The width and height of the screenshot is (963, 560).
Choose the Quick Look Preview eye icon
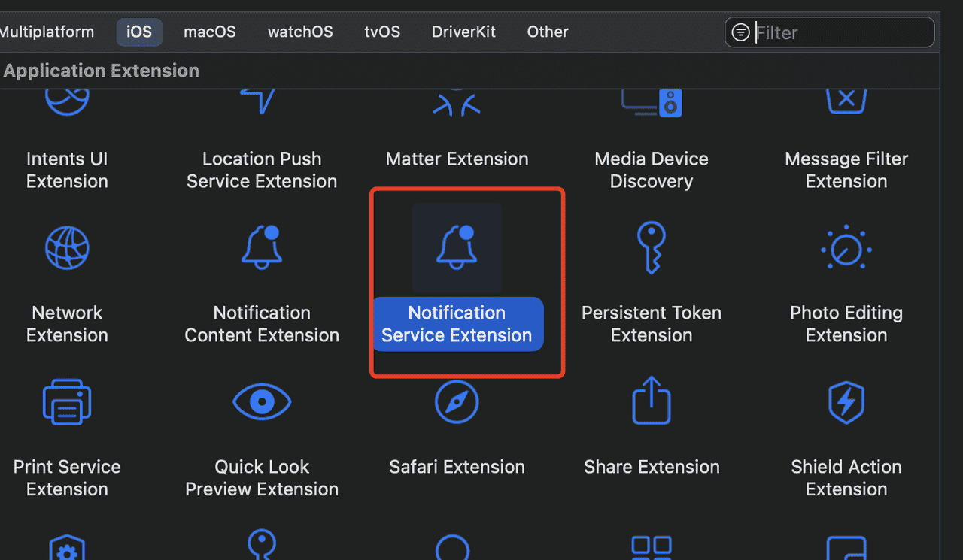[262, 402]
